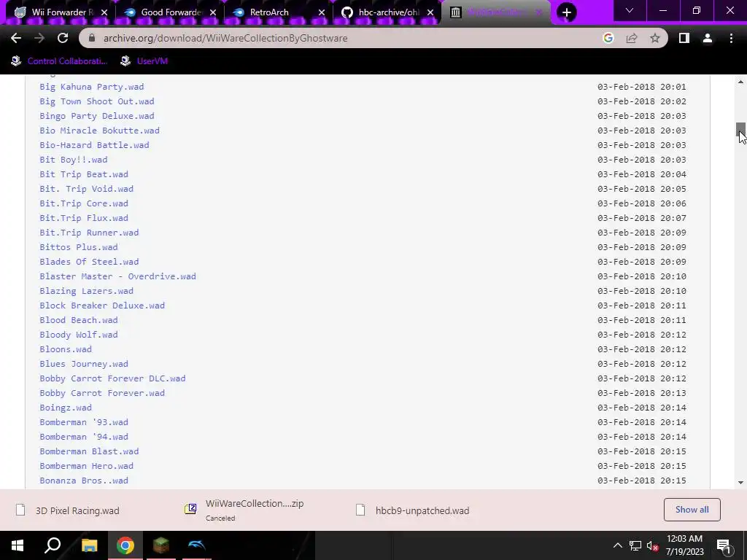Screen dimensions: 747x560
Task: Open Chrome three-dot menu
Action: tap(731, 38)
